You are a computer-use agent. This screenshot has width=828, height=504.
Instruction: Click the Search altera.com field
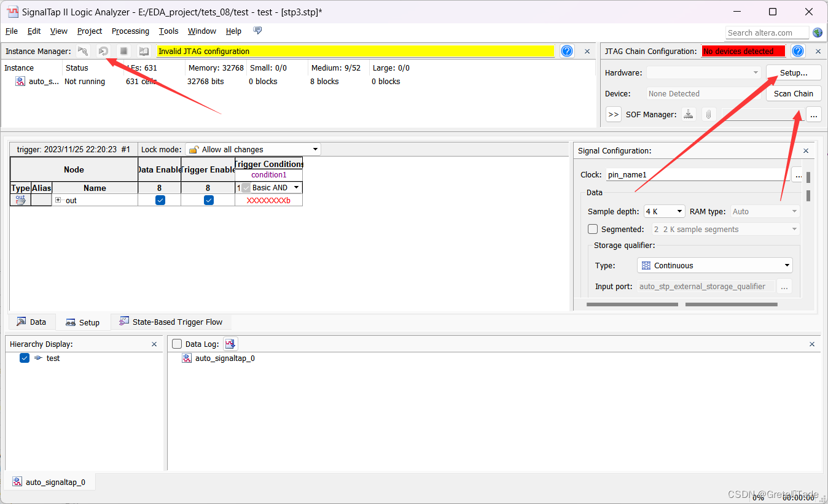tap(768, 33)
